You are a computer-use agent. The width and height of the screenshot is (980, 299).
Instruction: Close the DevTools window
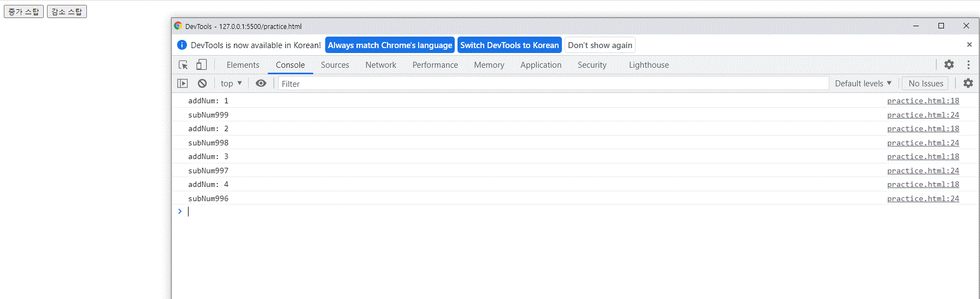pos(966,26)
